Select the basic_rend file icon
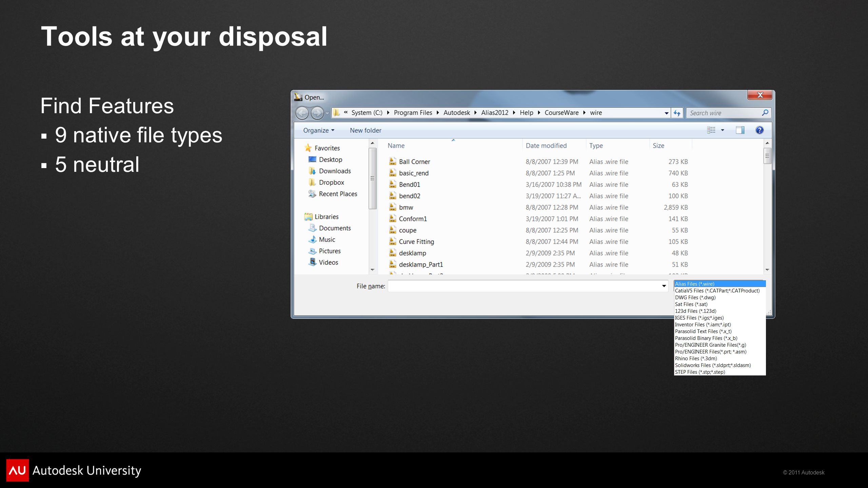This screenshot has height=488, width=868. pos(393,173)
